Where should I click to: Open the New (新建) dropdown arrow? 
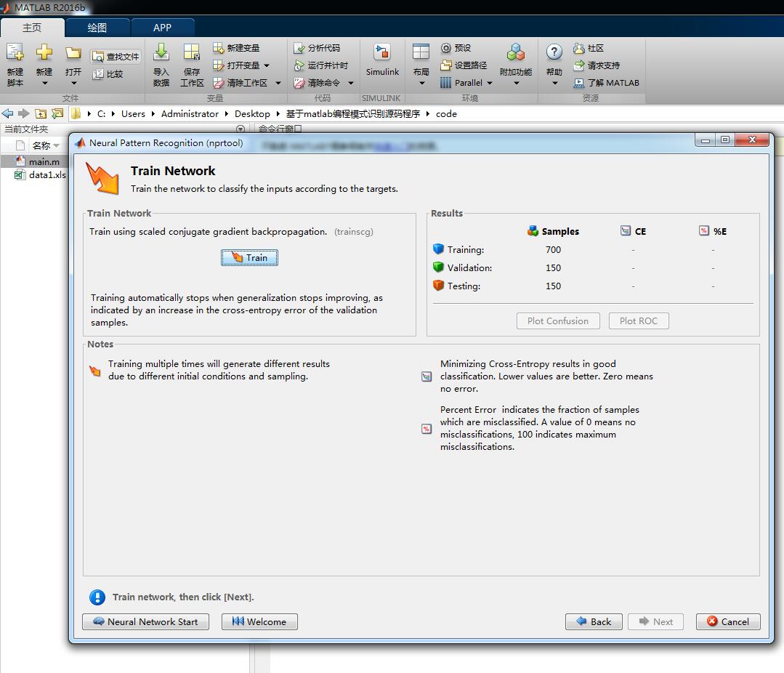tap(44, 83)
